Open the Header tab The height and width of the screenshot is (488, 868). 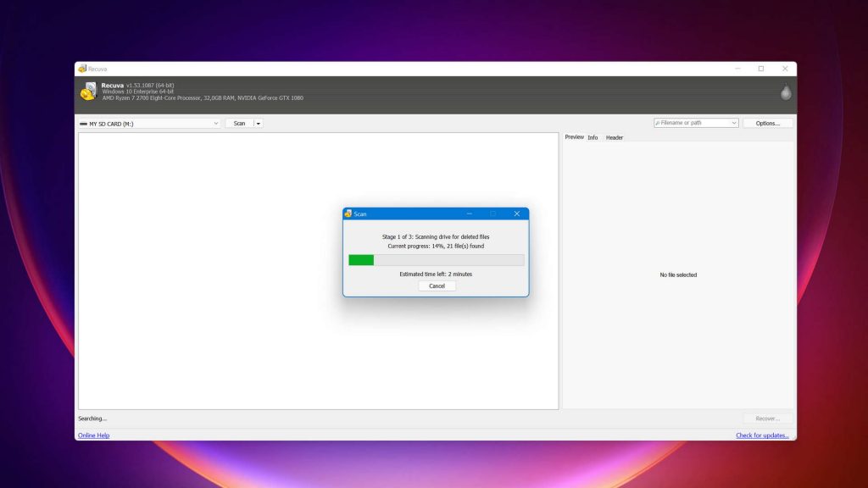[615, 137]
